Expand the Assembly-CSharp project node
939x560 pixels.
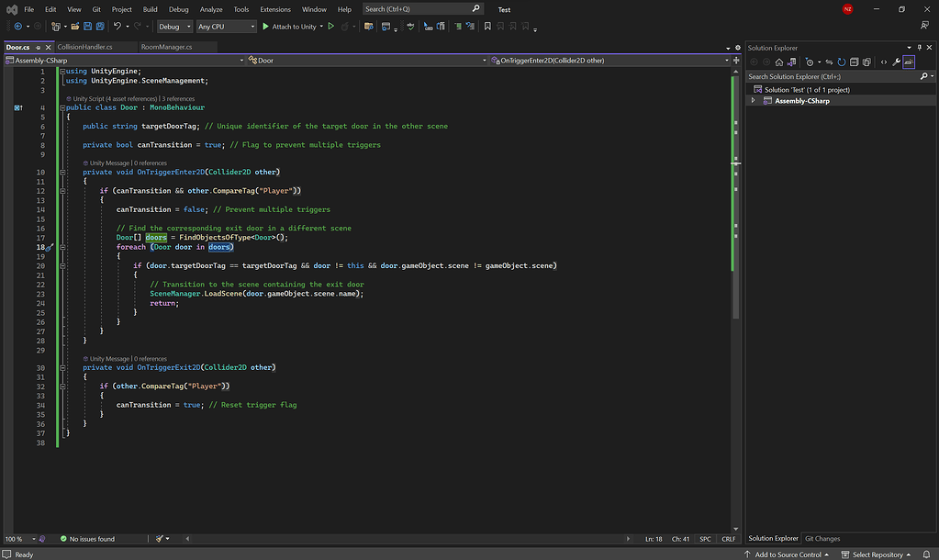754,101
